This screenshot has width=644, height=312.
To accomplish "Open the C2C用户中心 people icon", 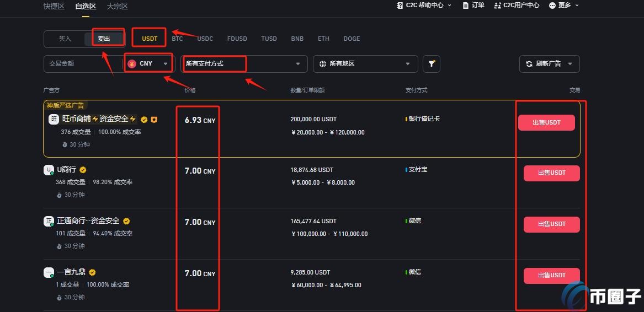I will (x=498, y=6).
